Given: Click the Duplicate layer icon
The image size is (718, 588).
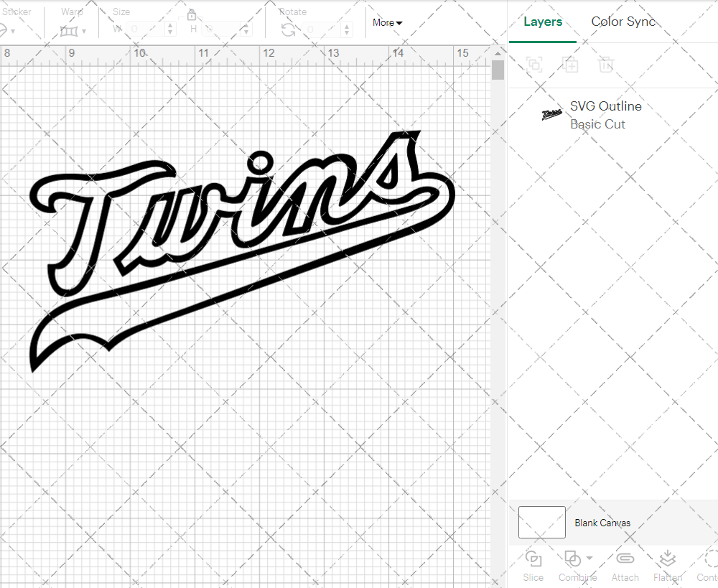Looking at the screenshot, I should tap(571, 65).
